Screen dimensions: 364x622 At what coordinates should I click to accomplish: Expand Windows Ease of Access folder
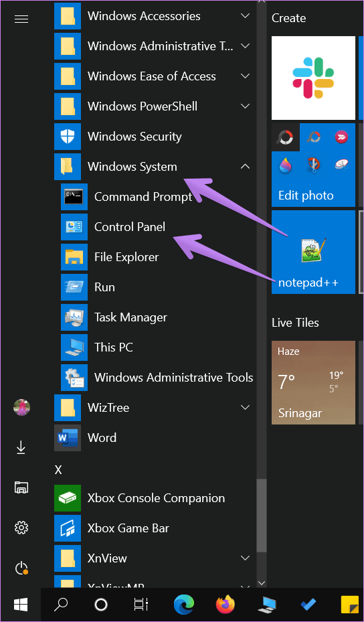[x=155, y=76]
